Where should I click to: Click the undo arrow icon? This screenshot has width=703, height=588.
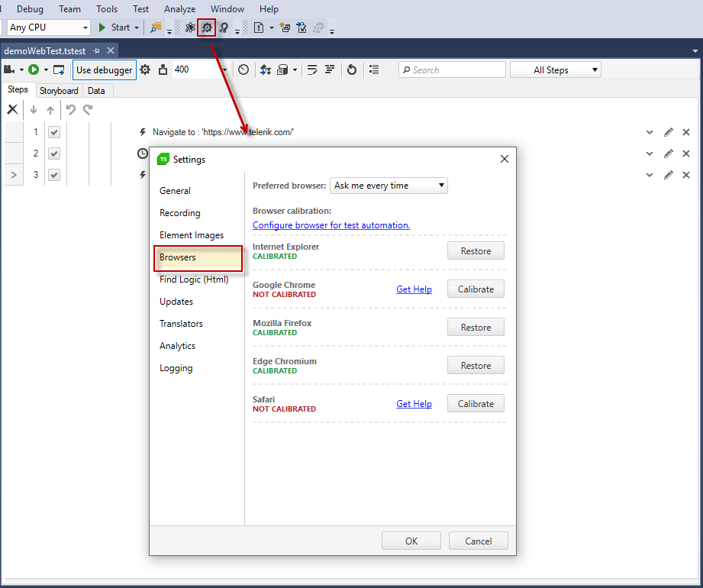pyautogui.click(x=71, y=109)
